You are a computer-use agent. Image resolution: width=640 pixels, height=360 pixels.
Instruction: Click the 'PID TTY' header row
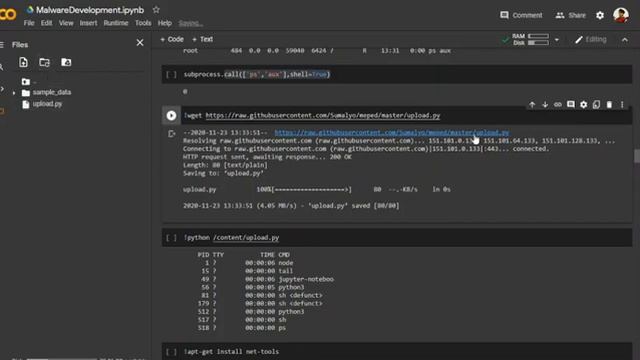[244, 255]
